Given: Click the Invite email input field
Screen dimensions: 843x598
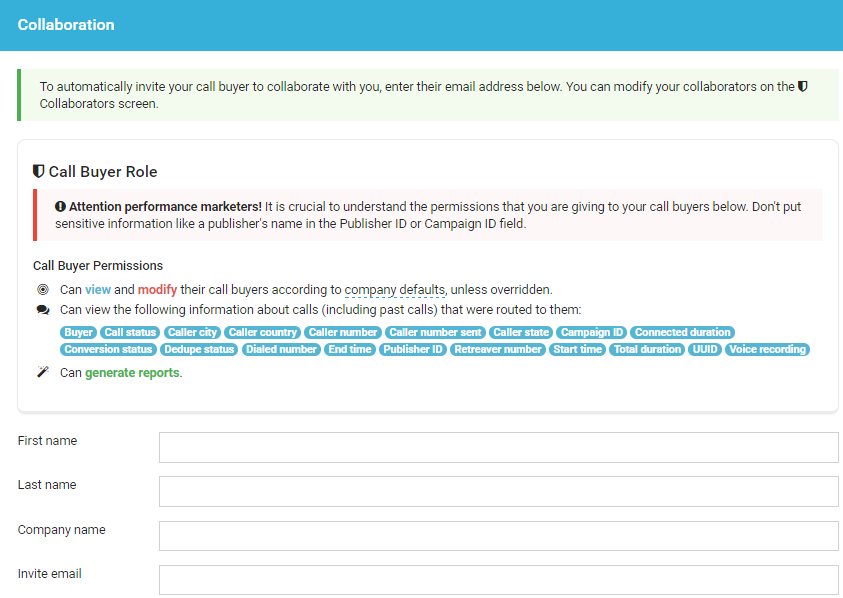Looking at the screenshot, I should (x=498, y=579).
